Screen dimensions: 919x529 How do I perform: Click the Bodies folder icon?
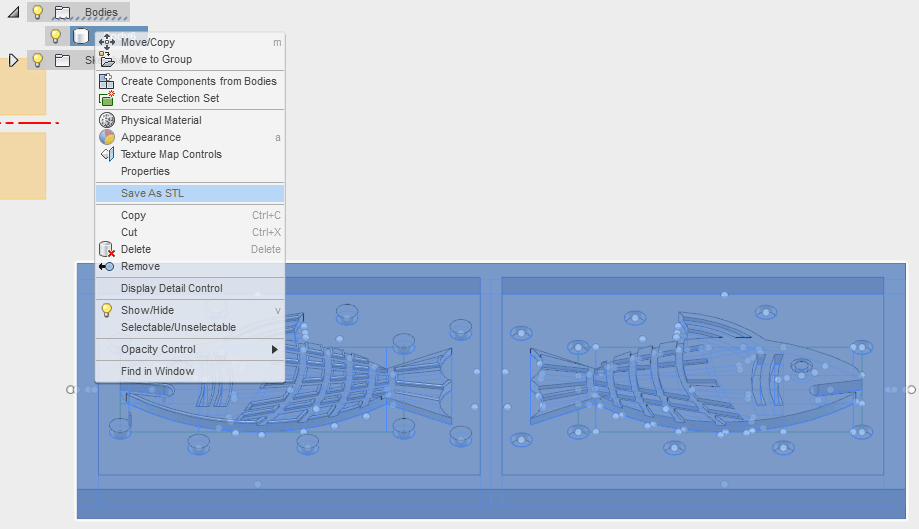click(62, 12)
